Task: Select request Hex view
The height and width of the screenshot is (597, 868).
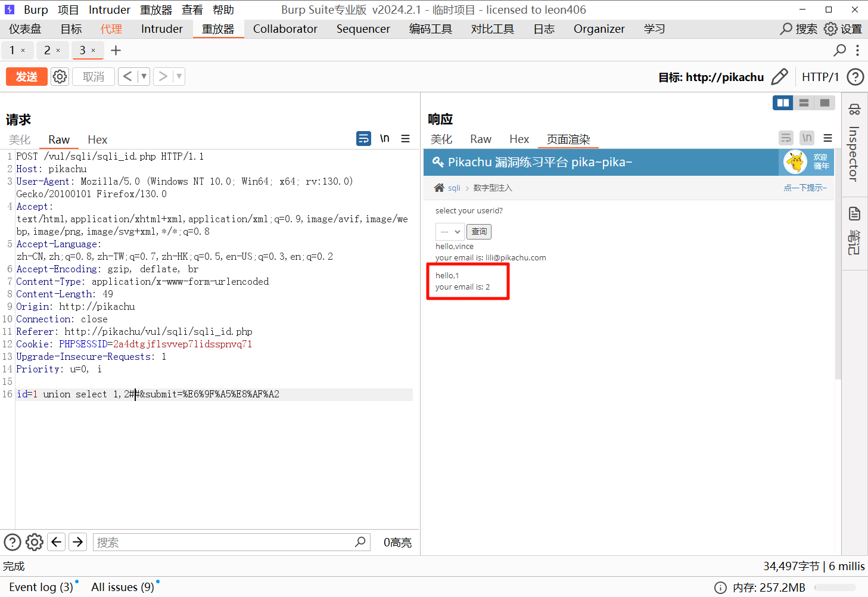Action: point(98,139)
